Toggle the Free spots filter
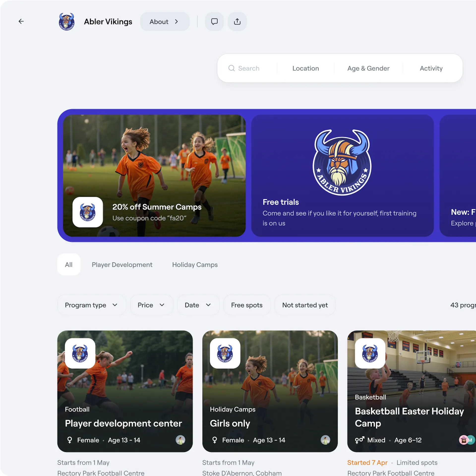The image size is (476, 476). [x=247, y=305]
